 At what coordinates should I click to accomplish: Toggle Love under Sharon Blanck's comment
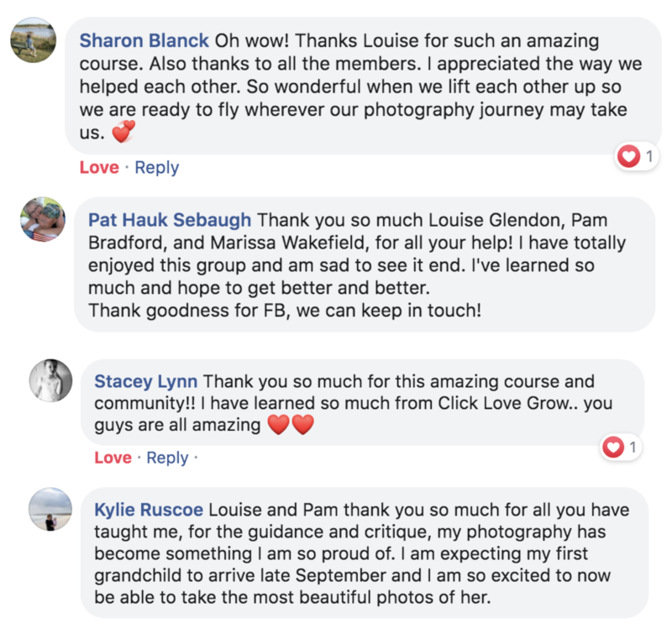(x=99, y=167)
